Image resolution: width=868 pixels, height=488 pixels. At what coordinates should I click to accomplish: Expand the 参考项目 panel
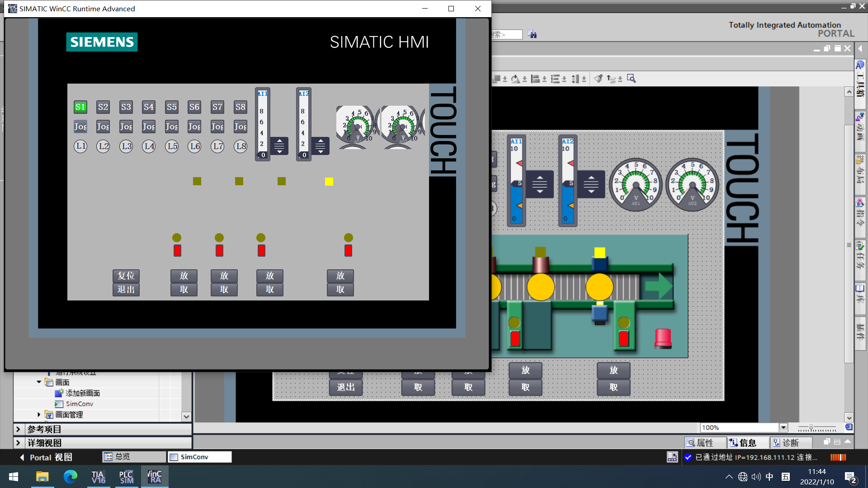(x=18, y=429)
